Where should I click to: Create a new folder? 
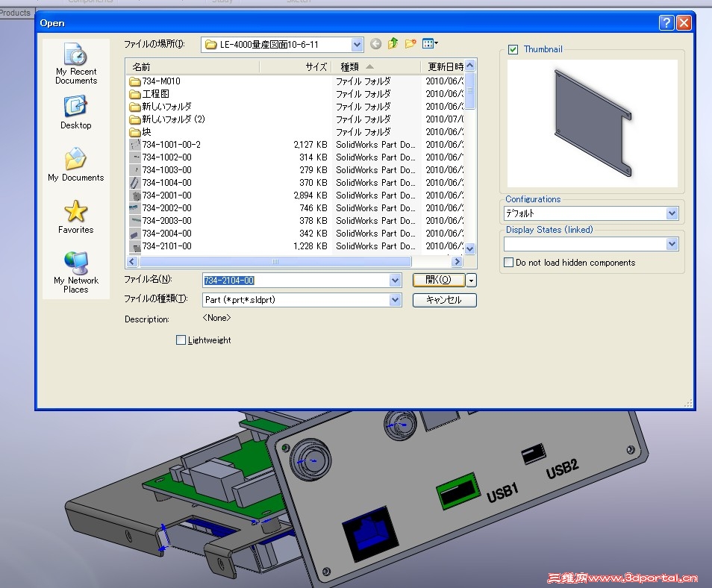click(x=410, y=43)
